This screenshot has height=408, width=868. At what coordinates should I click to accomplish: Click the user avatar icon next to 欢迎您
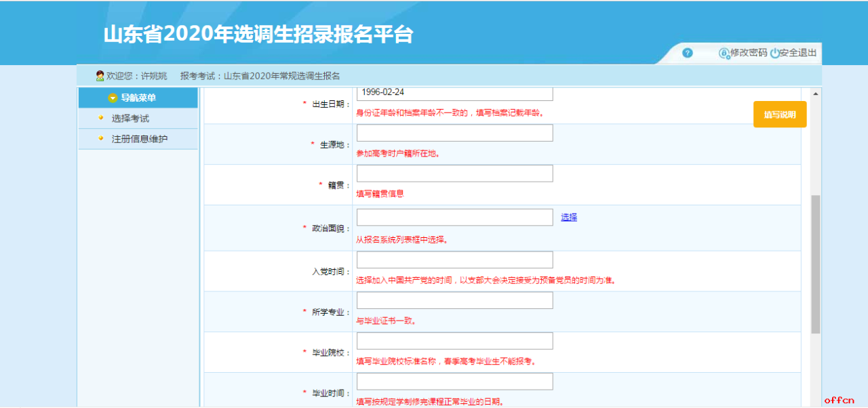click(100, 76)
